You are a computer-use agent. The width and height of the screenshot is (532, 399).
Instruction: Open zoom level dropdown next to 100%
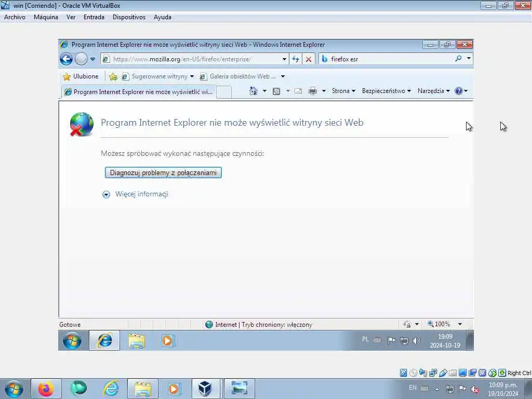[460, 324]
